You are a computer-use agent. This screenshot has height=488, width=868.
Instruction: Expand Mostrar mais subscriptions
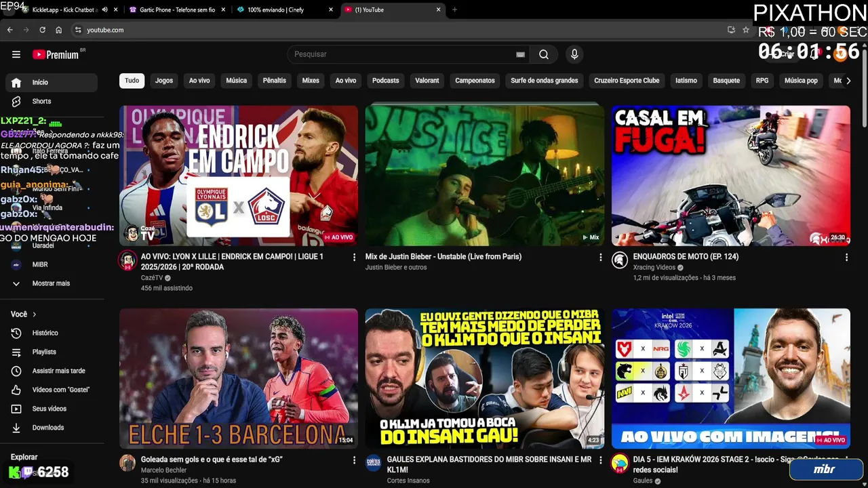point(52,283)
